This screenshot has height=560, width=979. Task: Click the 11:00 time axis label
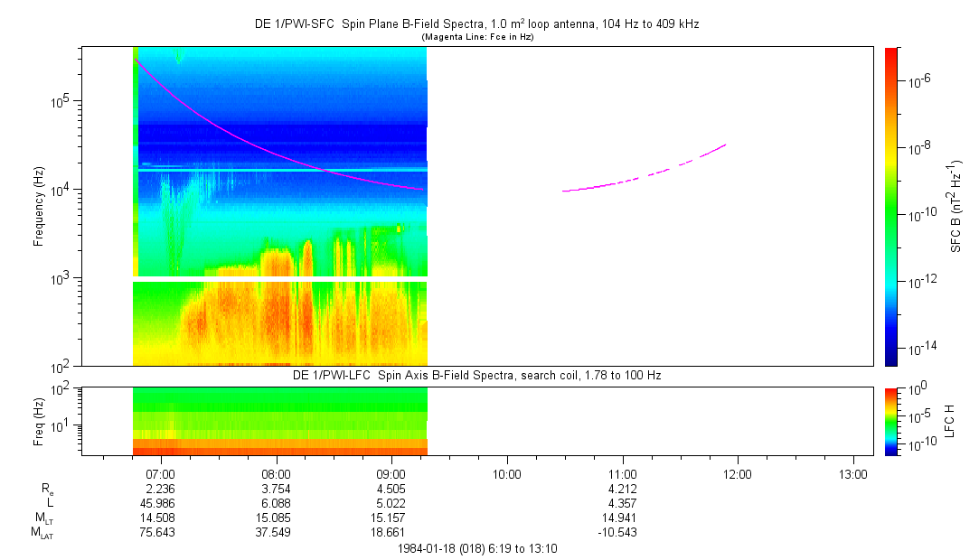(622, 473)
